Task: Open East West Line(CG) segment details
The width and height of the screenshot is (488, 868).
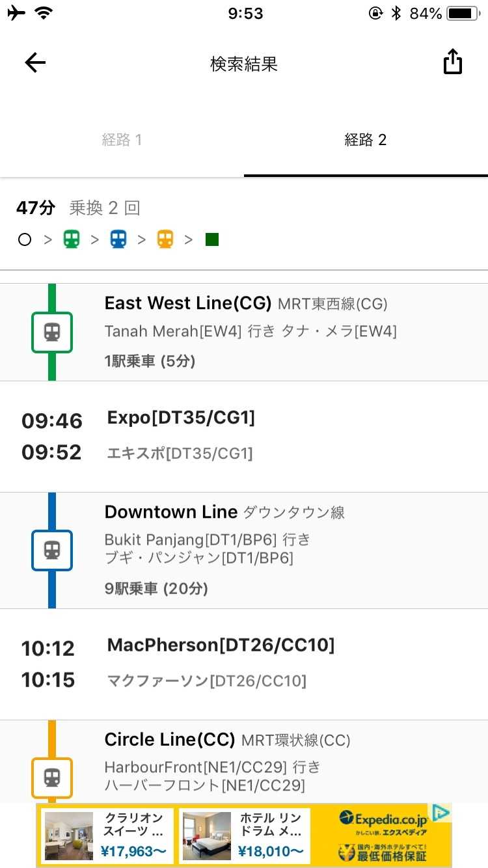Action: 260,332
